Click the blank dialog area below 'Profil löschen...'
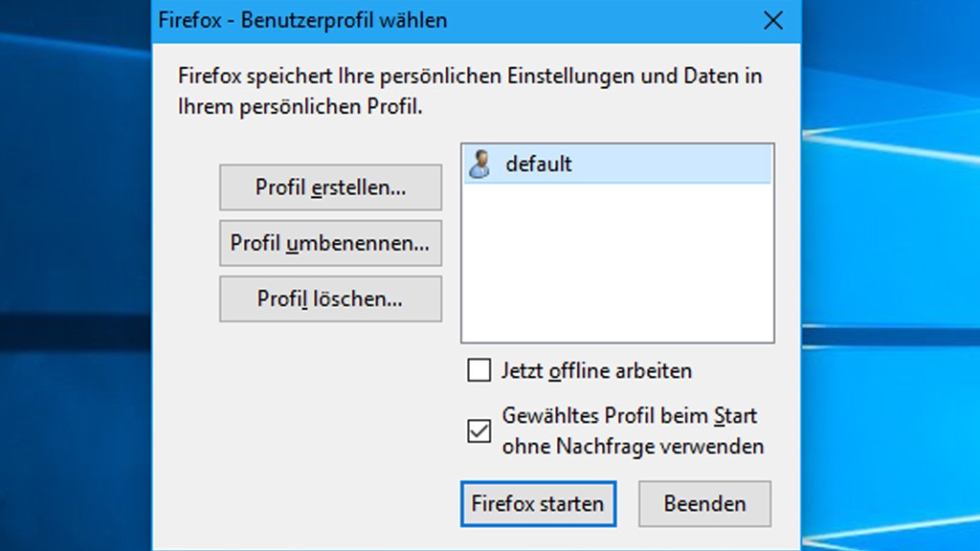 (330, 411)
